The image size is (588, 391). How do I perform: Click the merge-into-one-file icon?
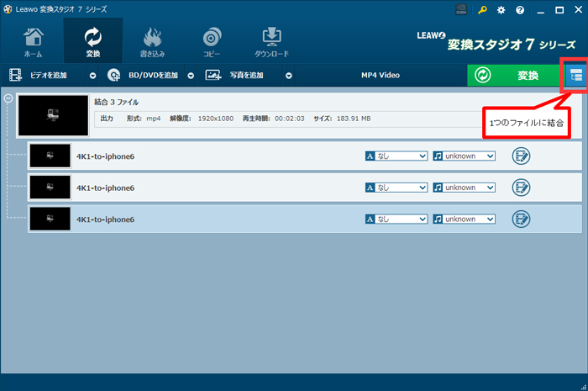pos(575,76)
